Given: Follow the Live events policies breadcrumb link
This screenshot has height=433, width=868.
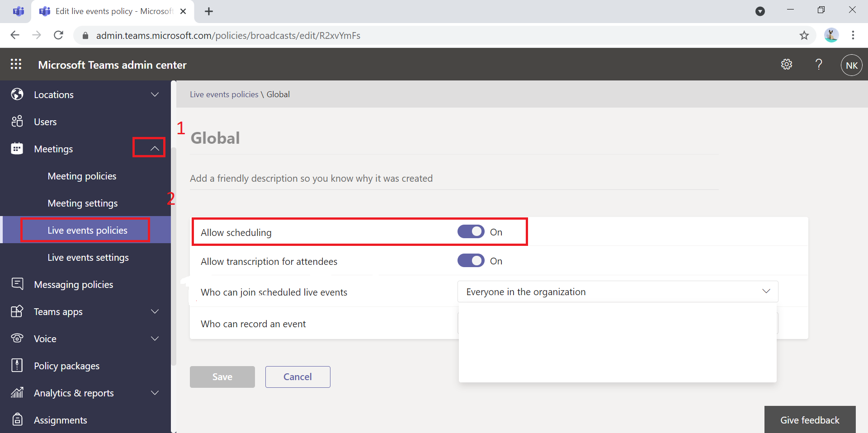Looking at the screenshot, I should [x=224, y=94].
